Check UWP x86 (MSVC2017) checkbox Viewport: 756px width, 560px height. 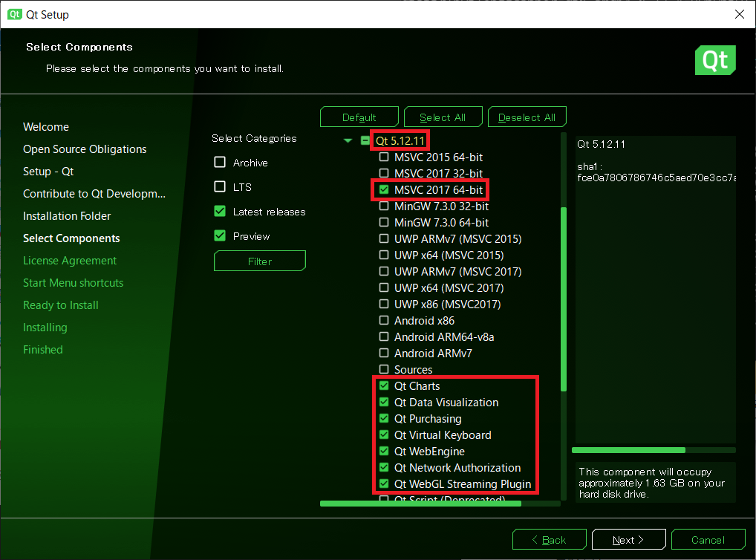[384, 305]
